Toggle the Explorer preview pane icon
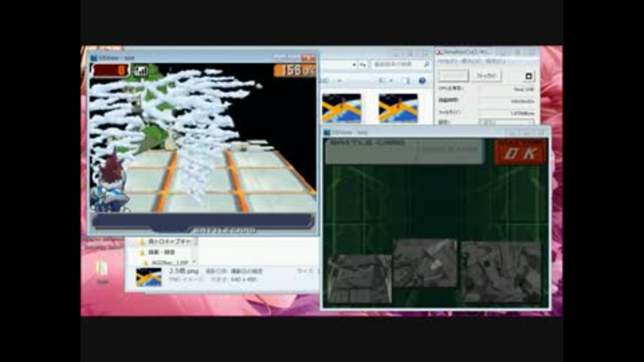This screenshot has width=644, height=362. pyautogui.click(x=406, y=81)
